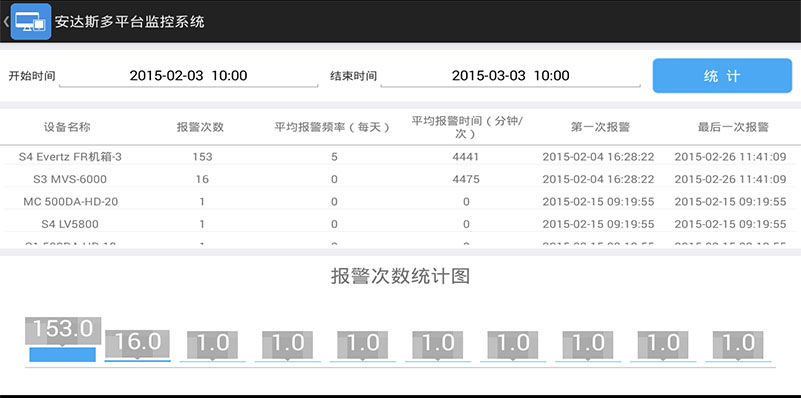
Task: Click S4 Evertz first alarm 2015-02-04 16:28:22
Action: click(598, 157)
